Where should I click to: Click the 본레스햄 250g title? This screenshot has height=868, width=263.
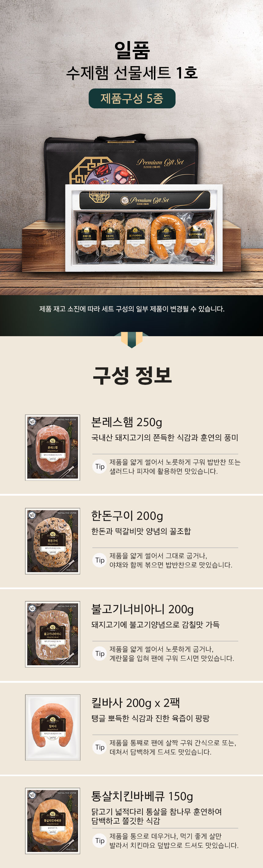[127, 422]
